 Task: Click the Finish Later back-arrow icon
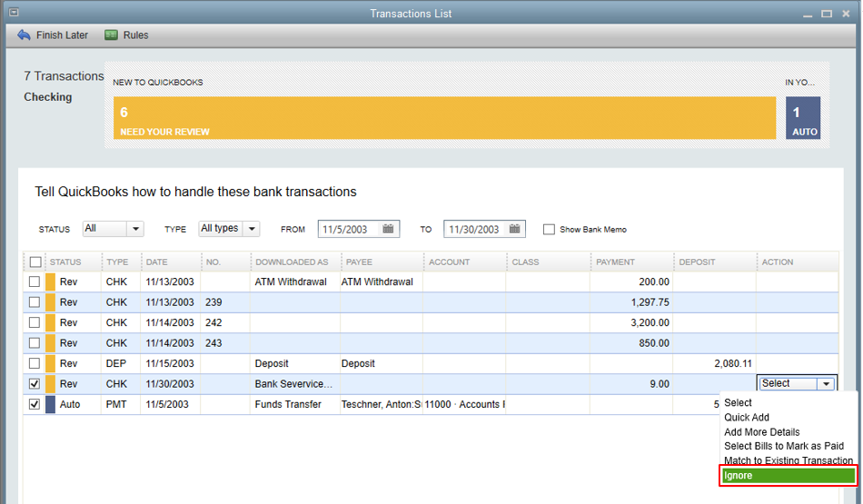24,35
